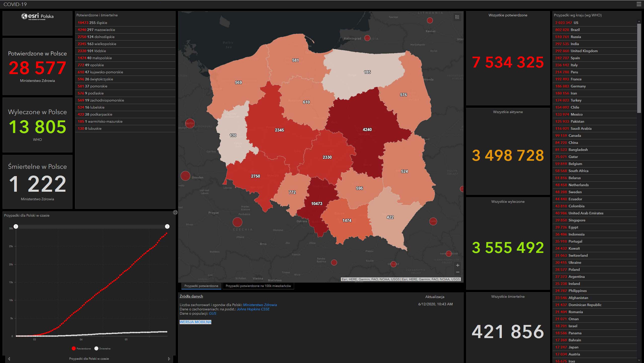Open the Johns Hopkins CSSE link

(253, 309)
